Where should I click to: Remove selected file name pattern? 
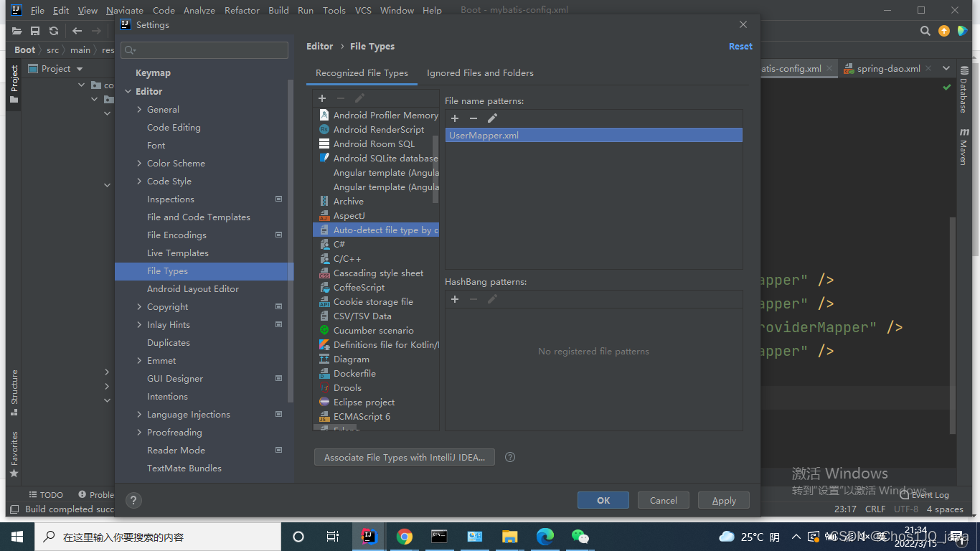click(473, 118)
